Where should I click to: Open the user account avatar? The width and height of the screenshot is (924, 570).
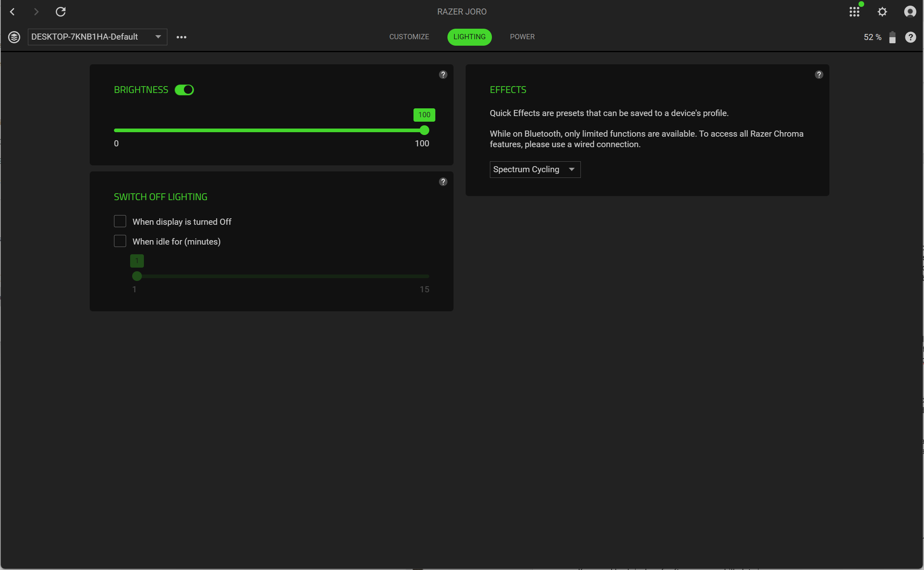pyautogui.click(x=910, y=12)
